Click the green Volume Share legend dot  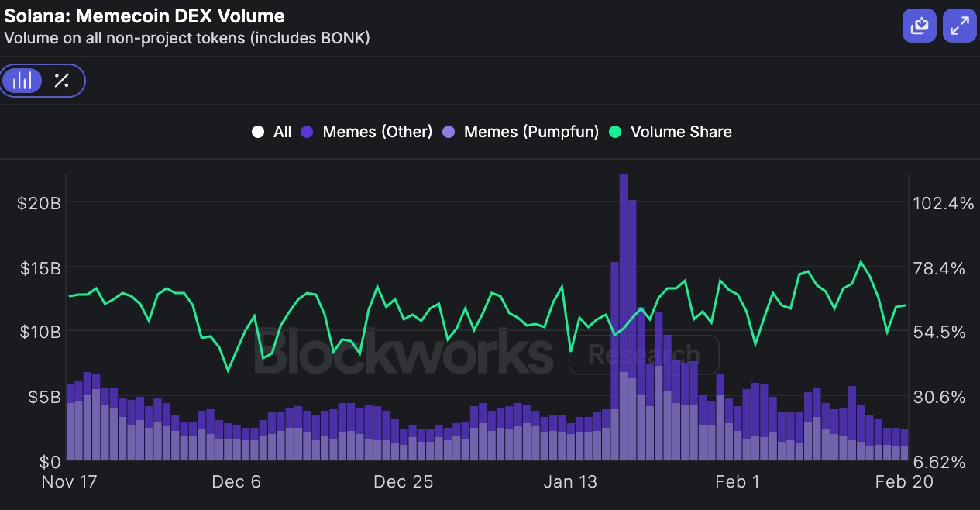pos(615,132)
